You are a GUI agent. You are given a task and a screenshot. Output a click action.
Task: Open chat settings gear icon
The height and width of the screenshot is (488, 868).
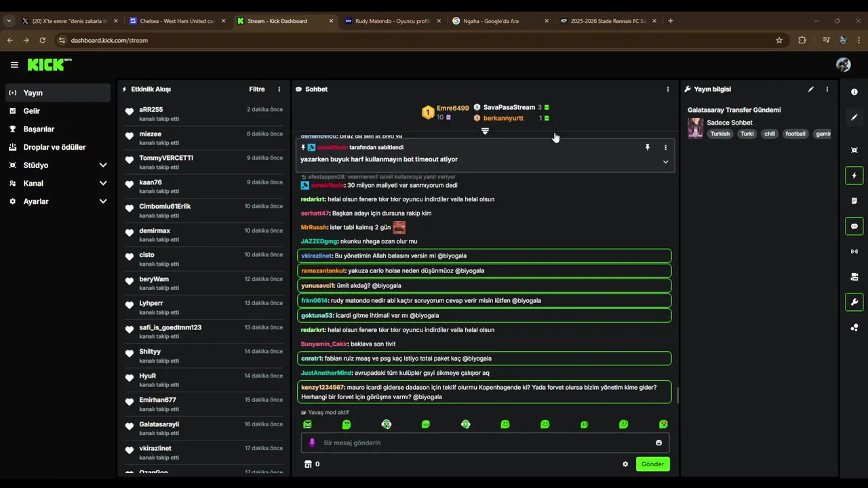[625, 464]
